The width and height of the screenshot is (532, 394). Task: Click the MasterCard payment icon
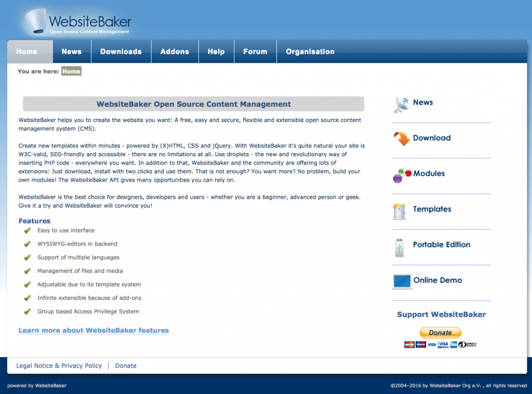409,344
